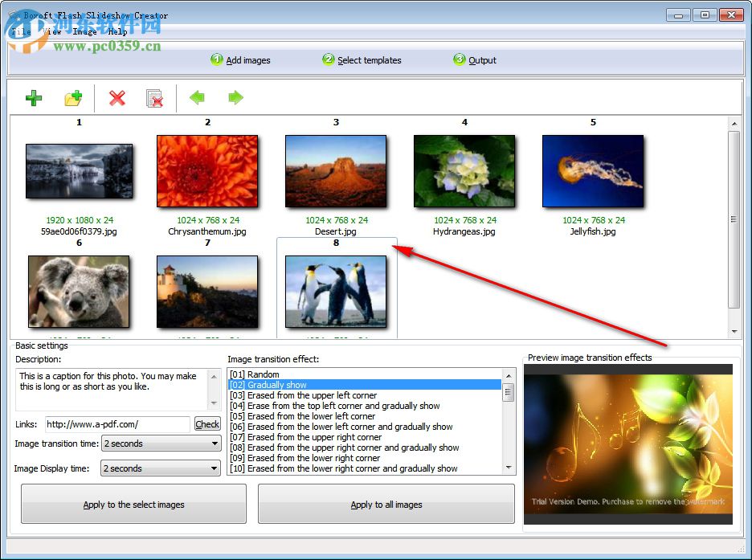Go to the Output step link

(483, 59)
